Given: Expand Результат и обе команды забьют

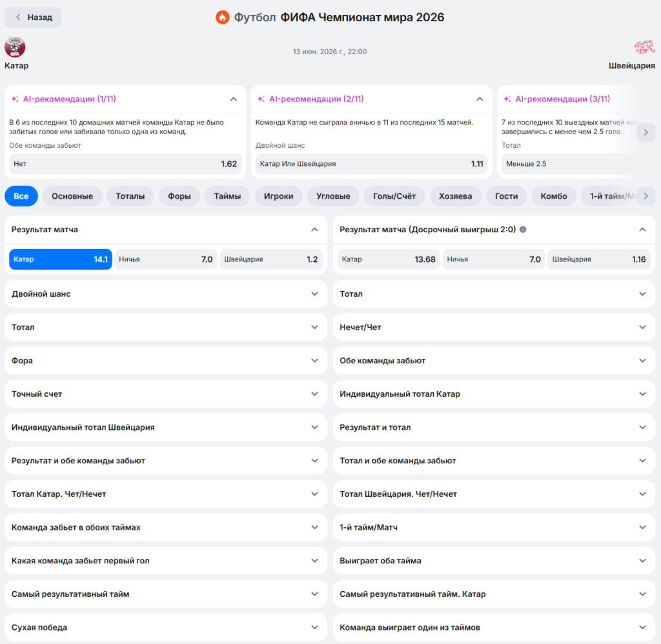Looking at the screenshot, I should point(166,461).
